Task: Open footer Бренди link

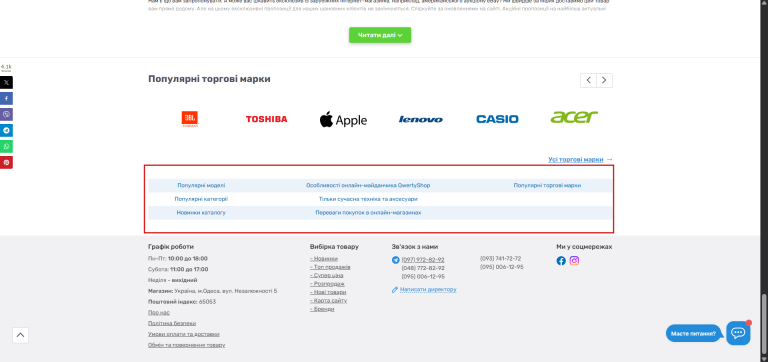Action: point(322,309)
